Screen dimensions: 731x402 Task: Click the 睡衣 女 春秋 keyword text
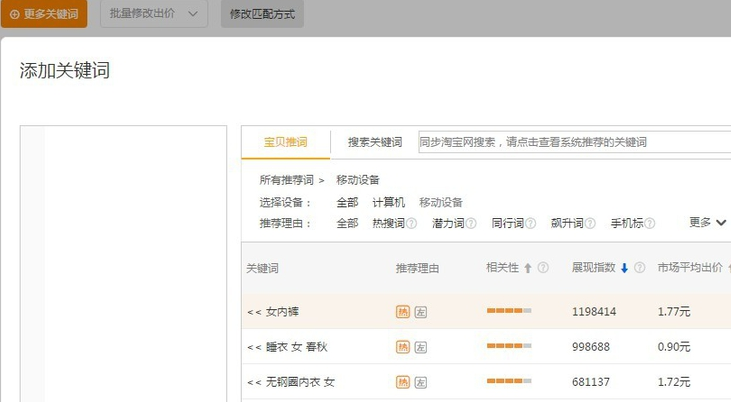pos(297,347)
